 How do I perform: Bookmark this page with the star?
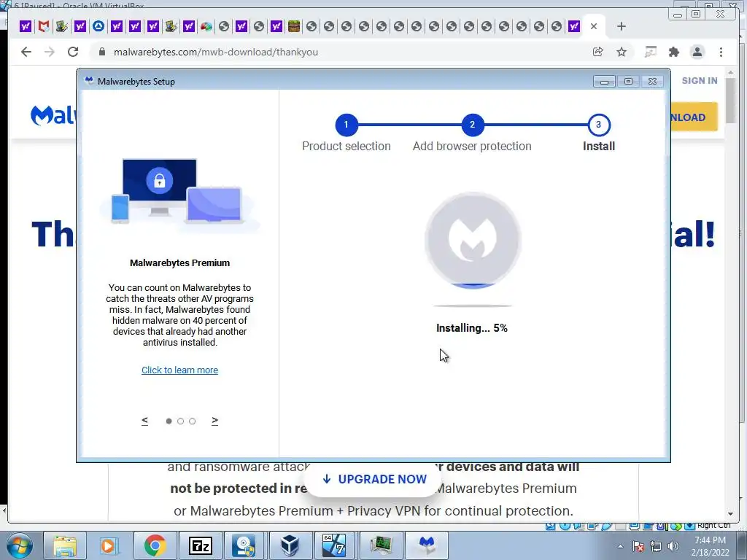click(622, 52)
